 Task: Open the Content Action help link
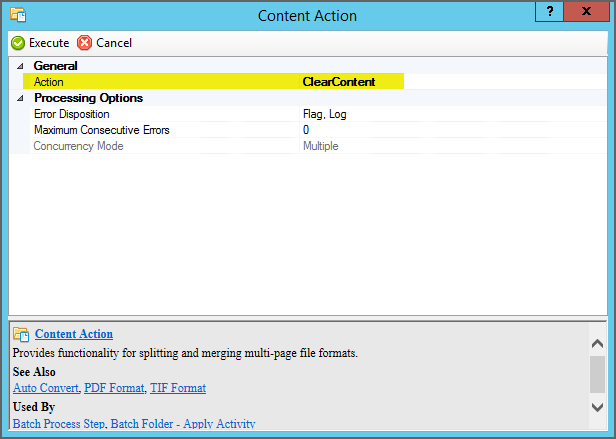click(74, 334)
